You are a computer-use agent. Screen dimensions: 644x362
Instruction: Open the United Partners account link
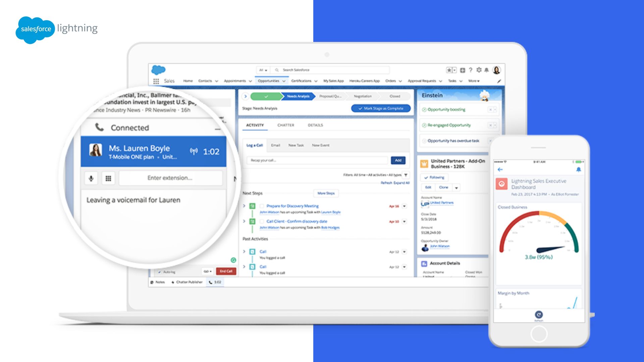(x=441, y=203)
